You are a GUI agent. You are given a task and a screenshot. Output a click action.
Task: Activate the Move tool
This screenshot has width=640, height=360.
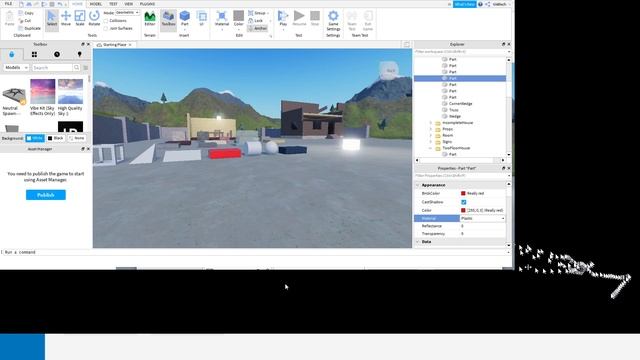tap(66, 18)
